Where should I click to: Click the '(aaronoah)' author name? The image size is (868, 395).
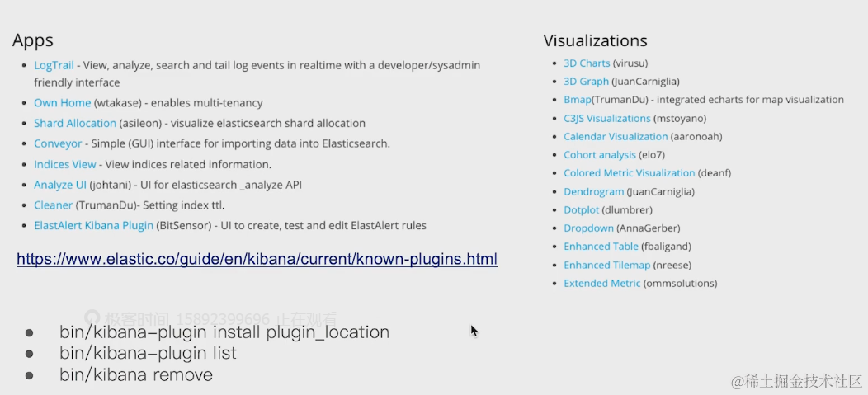tap(696, 137)
